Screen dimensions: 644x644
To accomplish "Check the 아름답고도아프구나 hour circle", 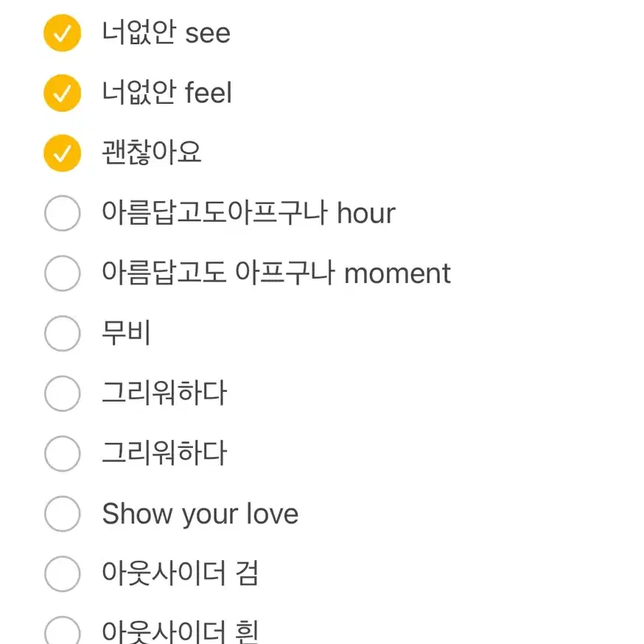I will tap(63, 213).
